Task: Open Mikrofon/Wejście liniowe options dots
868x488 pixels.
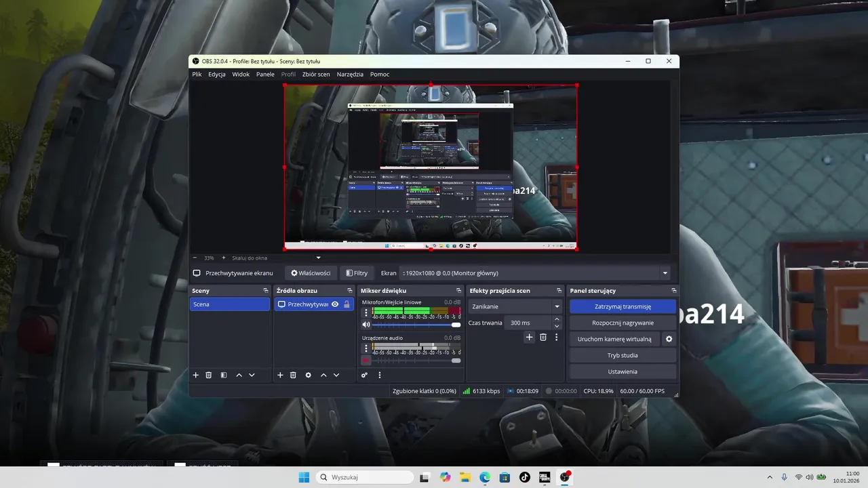Action: [366, 313]
